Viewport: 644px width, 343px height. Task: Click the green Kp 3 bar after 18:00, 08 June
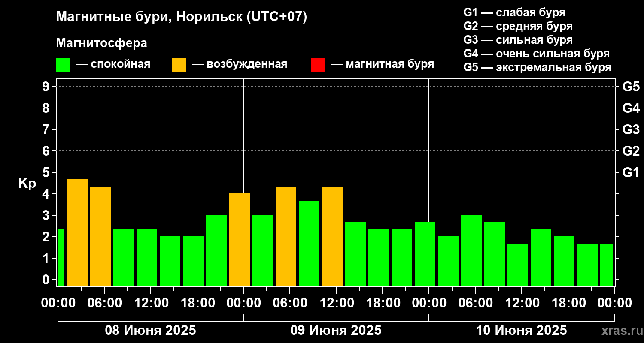[216, 251]
